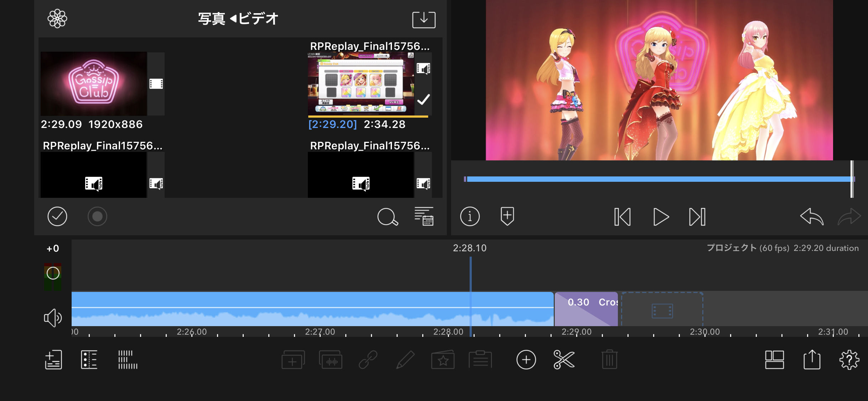868x401 pixels.
Task: Open the media search magnifier
Action: point(388,217)
